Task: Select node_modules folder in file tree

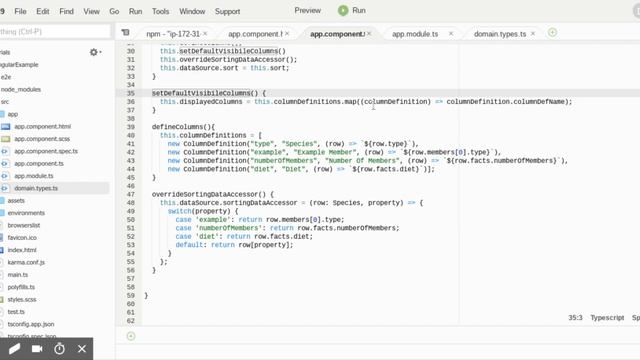Action: [21, 89]
